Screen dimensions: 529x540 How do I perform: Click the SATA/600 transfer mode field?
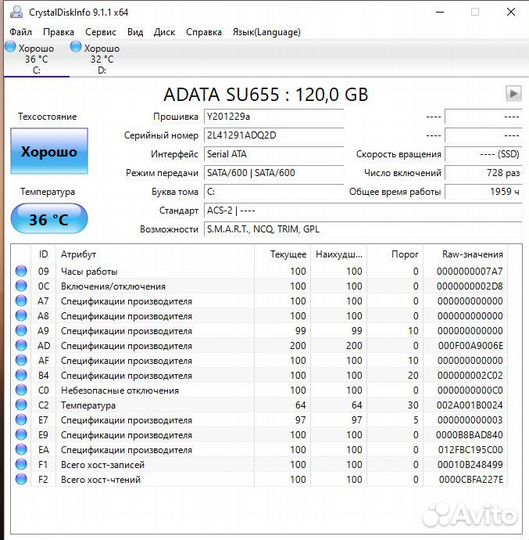click(x=274, y=173)
